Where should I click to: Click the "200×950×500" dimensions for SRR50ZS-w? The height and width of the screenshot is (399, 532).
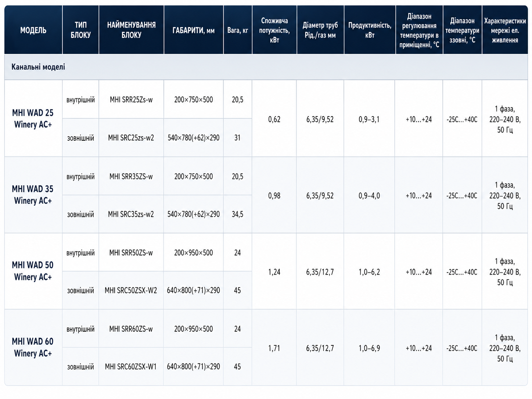pyautogui.click(x=194, y=253)
